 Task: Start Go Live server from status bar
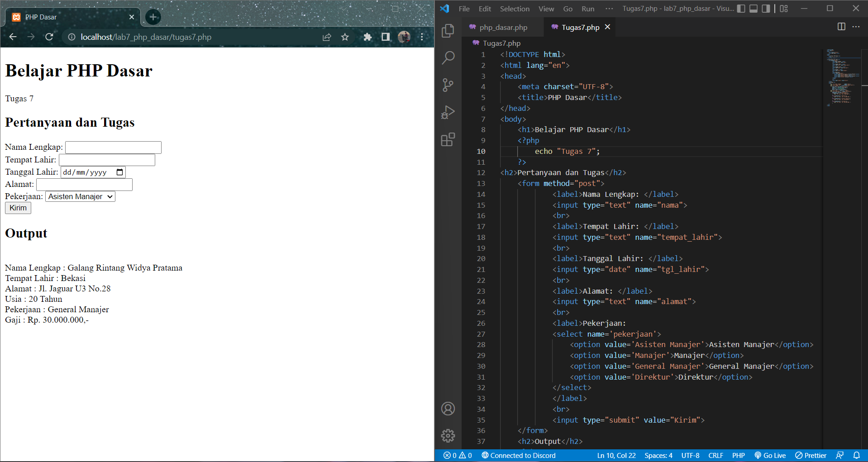coord(770,455)
